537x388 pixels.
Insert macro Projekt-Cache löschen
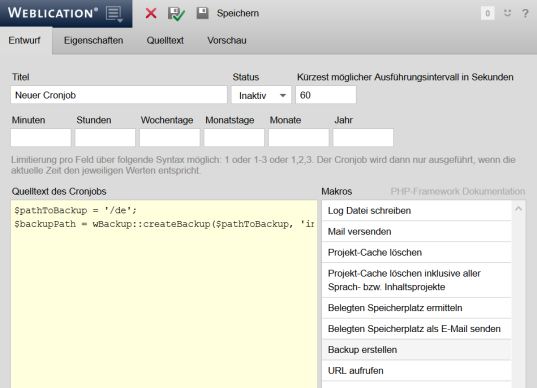[x=416, y=252]
